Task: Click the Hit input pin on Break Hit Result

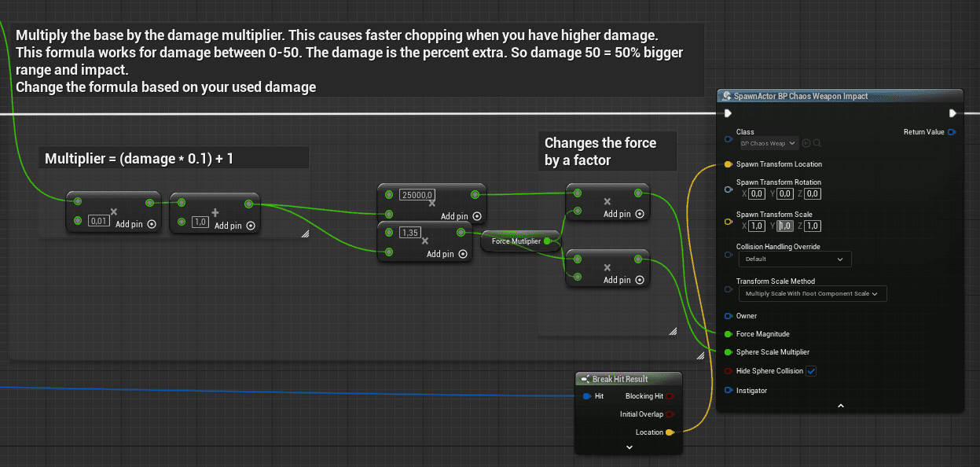Action: click(587, 396)
